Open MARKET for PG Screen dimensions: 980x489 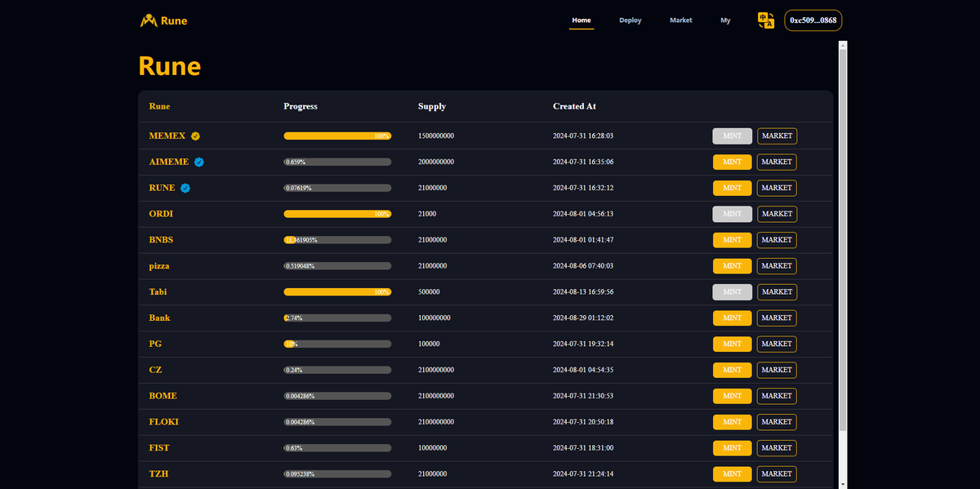coord(777,344)
